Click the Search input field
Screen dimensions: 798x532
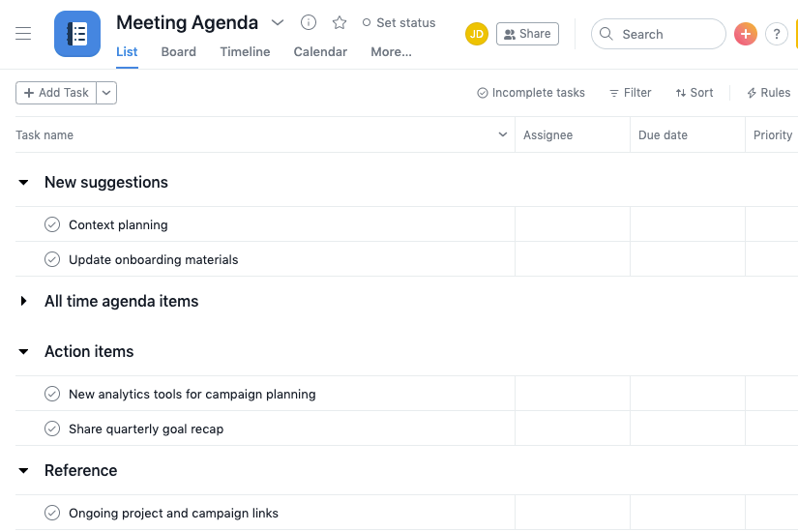point(667,34)
